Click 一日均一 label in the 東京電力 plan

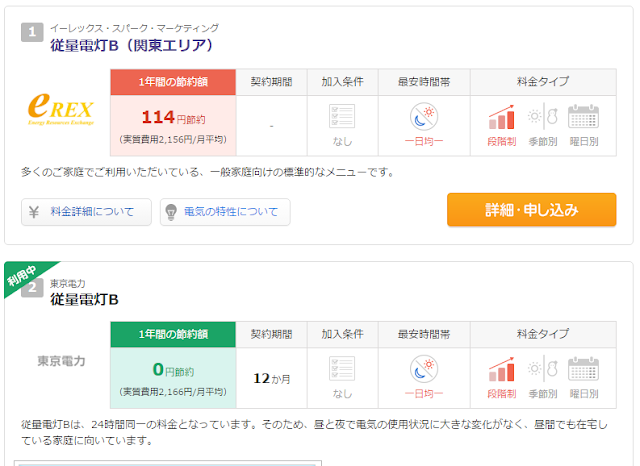(x=424, y=394)
